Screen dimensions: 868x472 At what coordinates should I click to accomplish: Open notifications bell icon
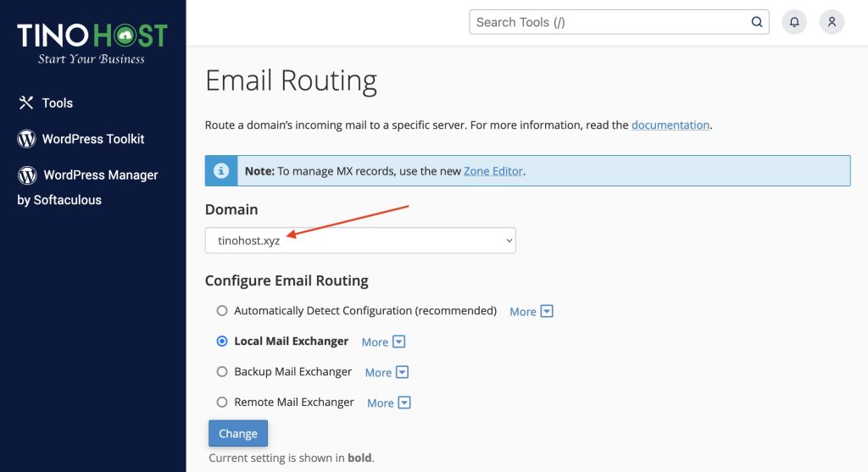coord(794,22)
